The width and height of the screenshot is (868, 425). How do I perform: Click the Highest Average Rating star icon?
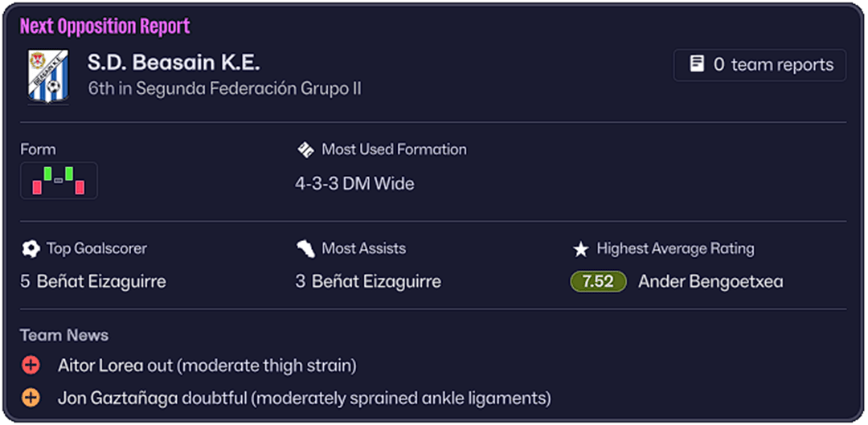click(x=580, y=249)
